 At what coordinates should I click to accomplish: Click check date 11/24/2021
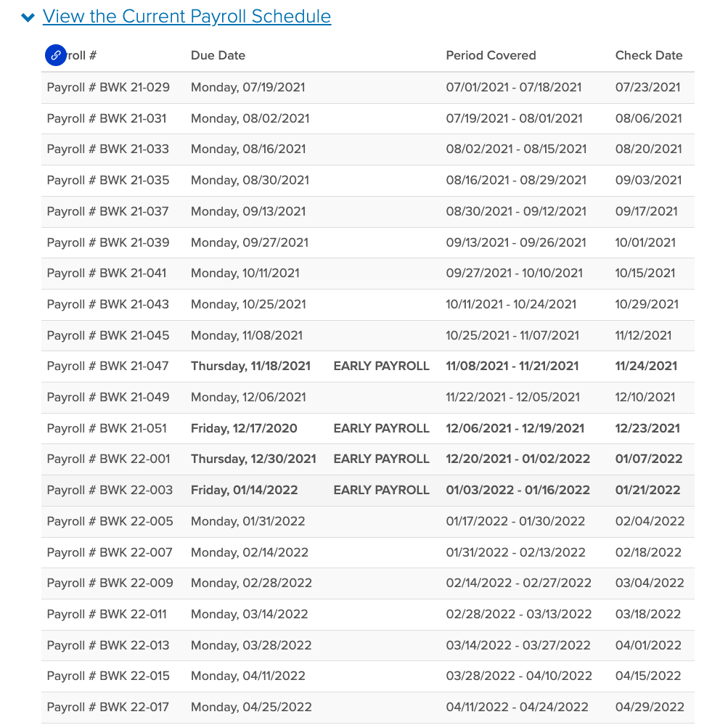(646, 366)
